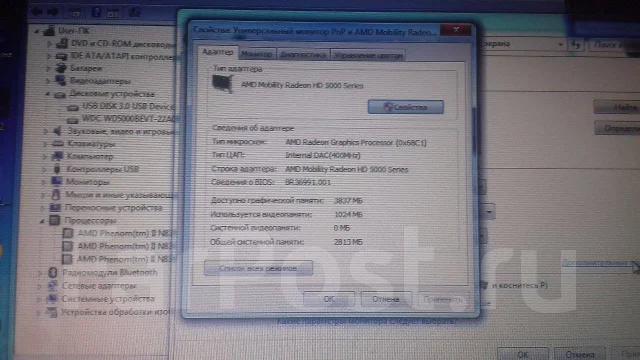Collapse the Дисковые устройства node
The height and width of the screenshot is (360, 640).
pos(47,94)
